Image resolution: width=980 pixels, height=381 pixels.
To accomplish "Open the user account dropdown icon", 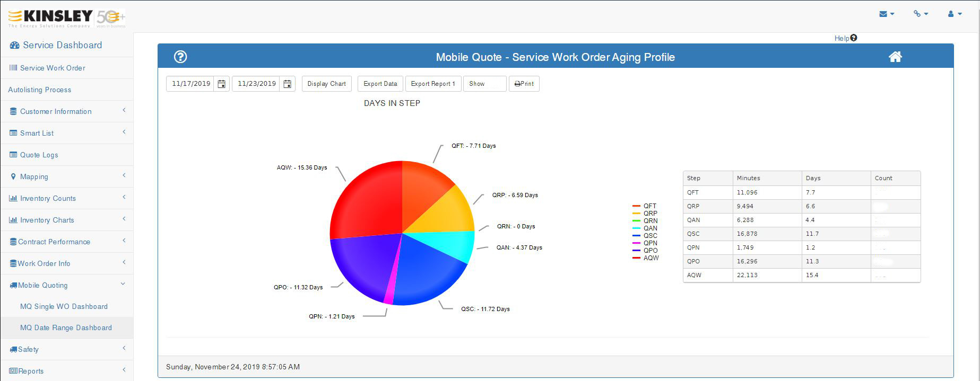I will (x=955, y=14).
